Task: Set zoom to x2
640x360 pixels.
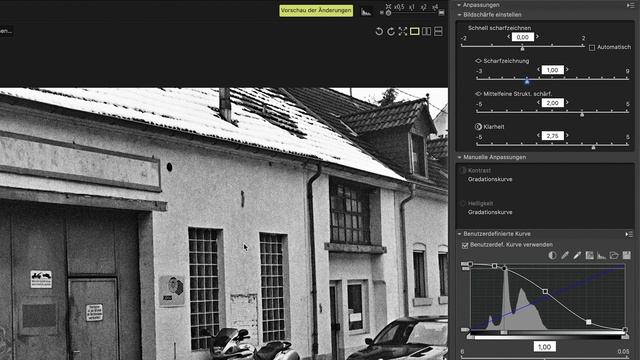Action: (x=424, y=7)
